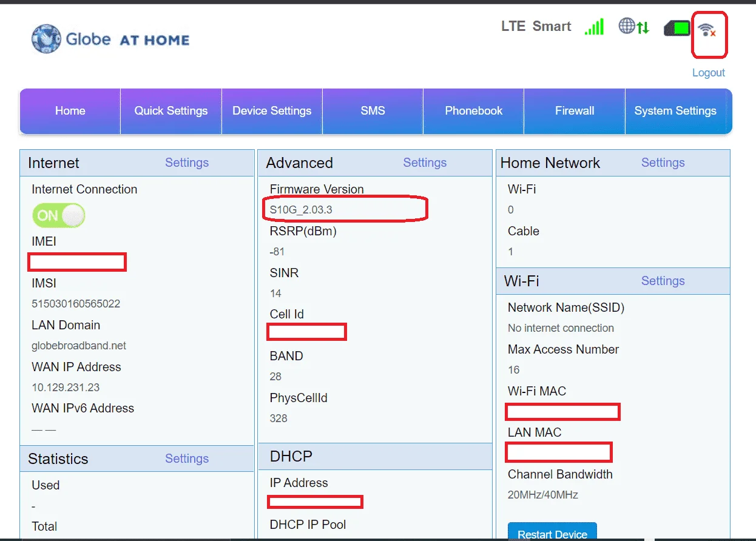Open the SMS tab
756x541 pixels.
[x=373, y=111]
